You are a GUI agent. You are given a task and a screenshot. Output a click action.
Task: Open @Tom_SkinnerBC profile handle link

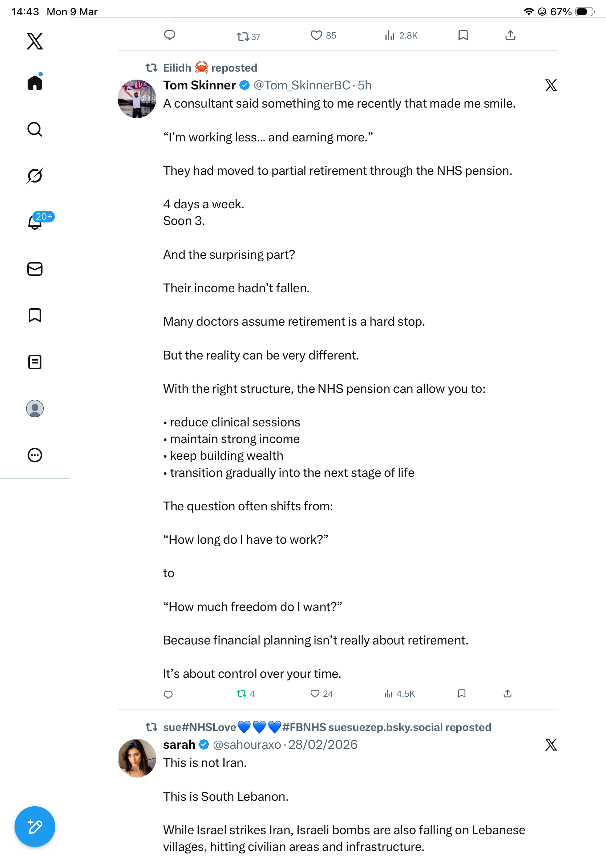pyautogui.click(x=302, y=85)
